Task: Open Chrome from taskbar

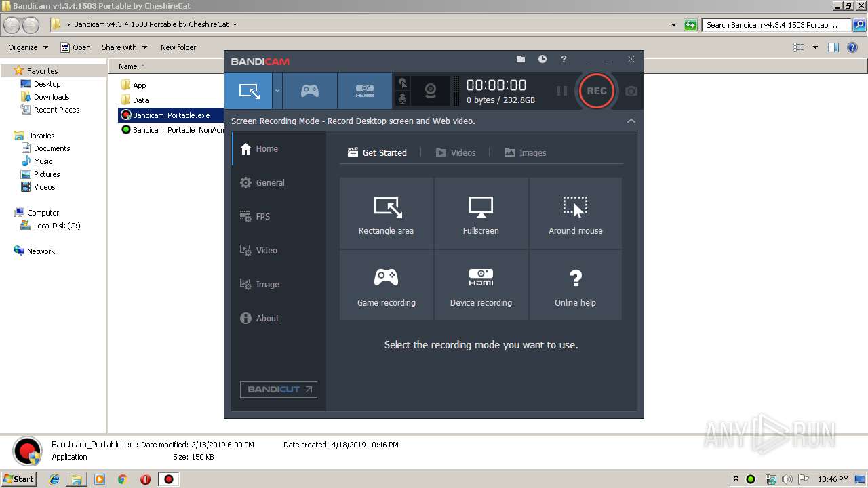Action: pyautogui.click(x=123, y=479)
